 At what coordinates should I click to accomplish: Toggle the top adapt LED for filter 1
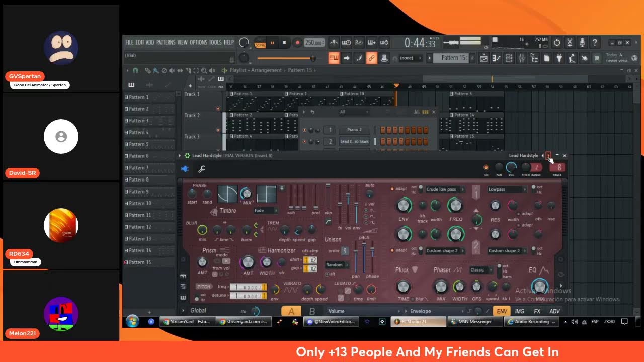pyautogui.click(x=392, y=189)
